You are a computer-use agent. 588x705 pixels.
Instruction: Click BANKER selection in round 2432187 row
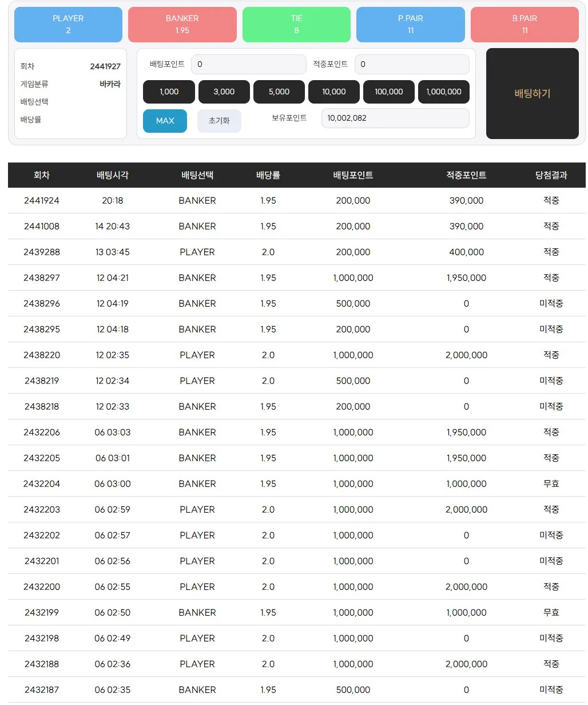(197, 690)
